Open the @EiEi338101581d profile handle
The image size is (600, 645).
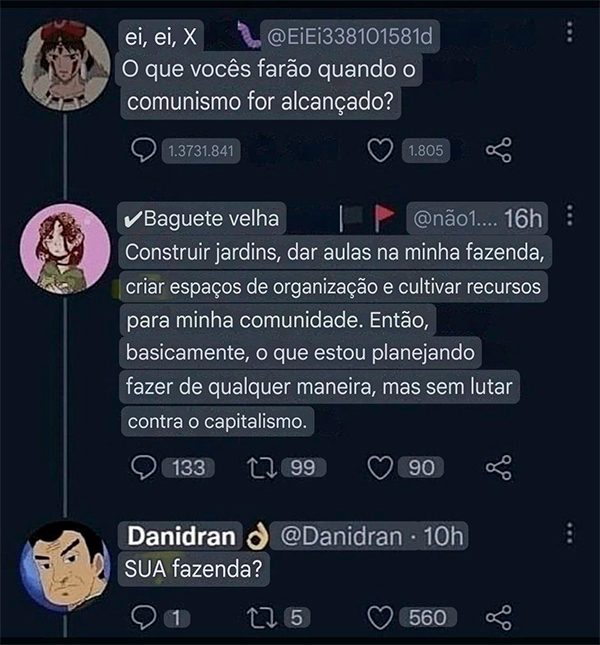(350, 37)
